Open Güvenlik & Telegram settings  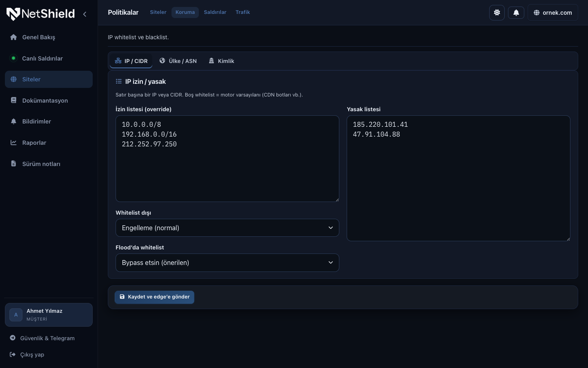[x=49, y=338]
